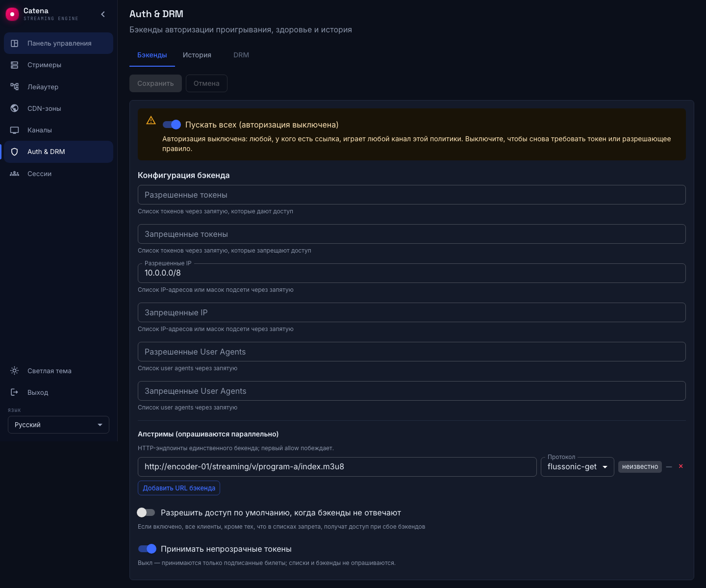The width and height of the screenshot is (706, 588).
Task: Open Лейаутер in the sidebar
Action: [x=58, y=87]
